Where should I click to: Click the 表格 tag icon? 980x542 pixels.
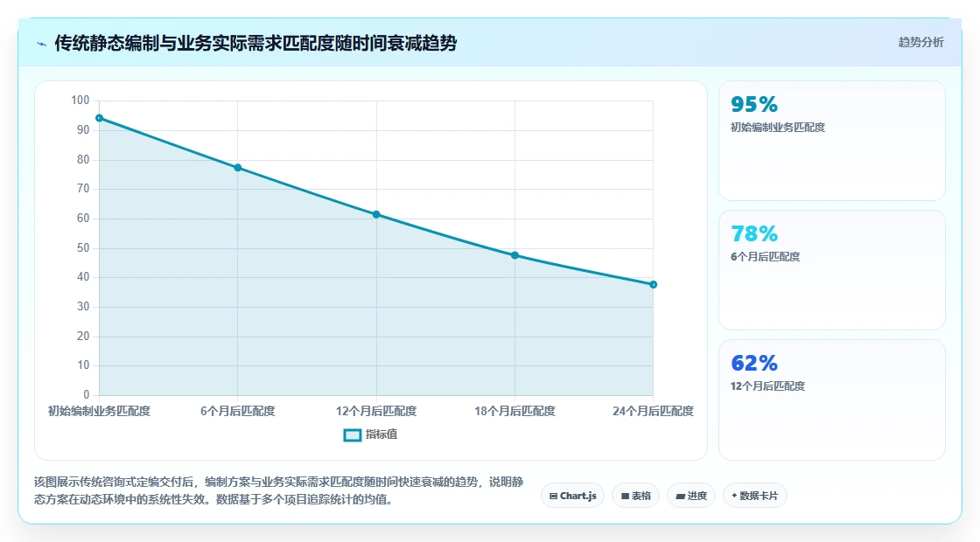click(x=625, y=497)
